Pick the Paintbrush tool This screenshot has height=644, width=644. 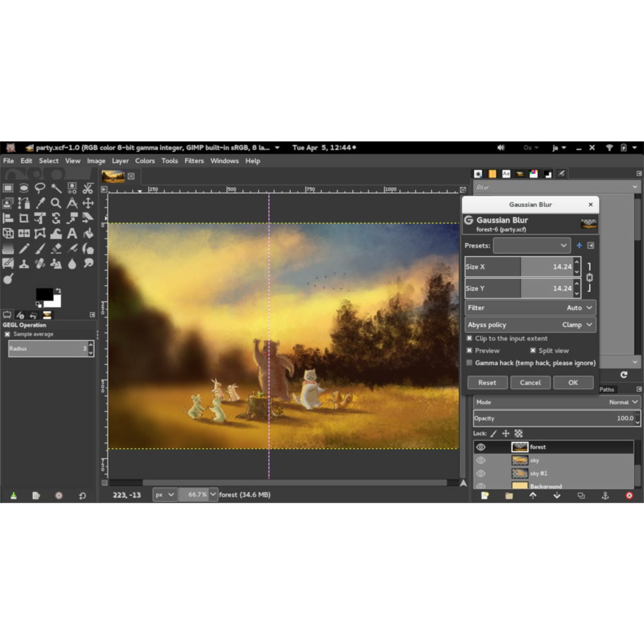point(40,249)
